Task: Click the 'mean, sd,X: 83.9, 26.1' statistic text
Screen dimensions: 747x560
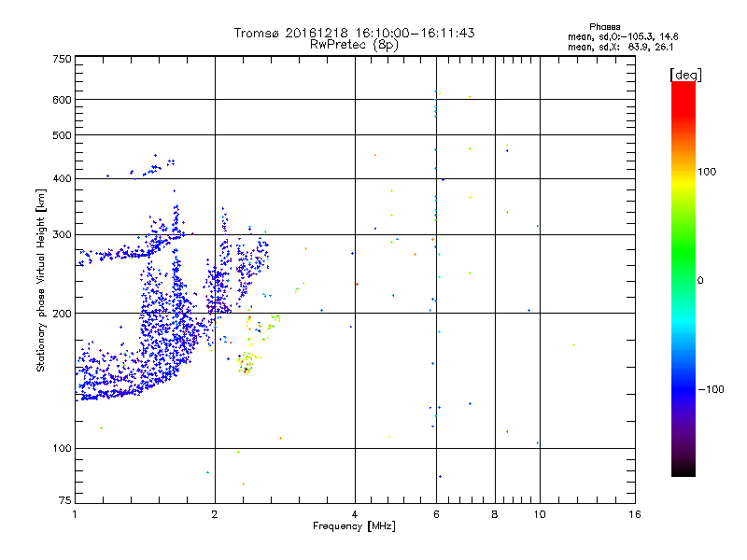Action: point(620,48)
